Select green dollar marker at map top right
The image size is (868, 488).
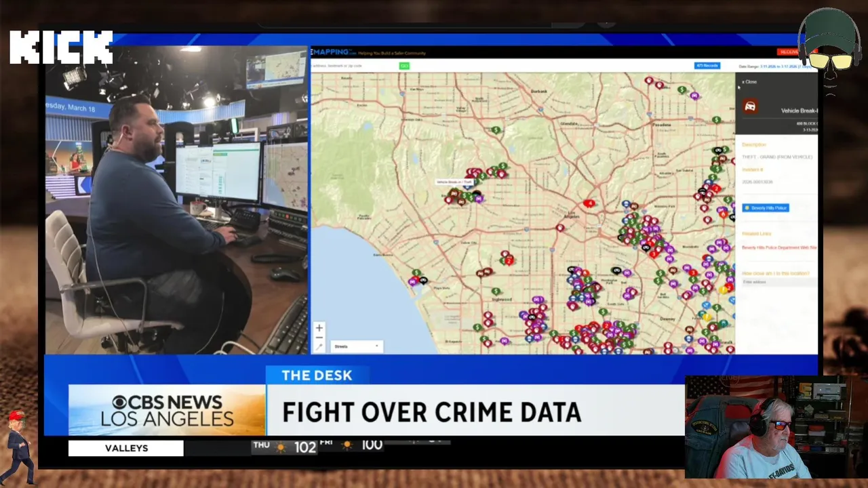[x=682, y=89]
